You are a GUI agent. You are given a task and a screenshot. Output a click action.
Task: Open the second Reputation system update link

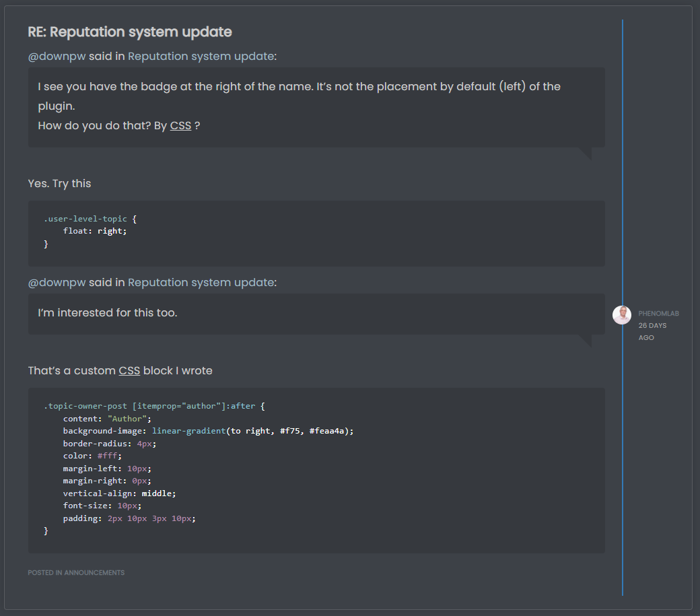click(x=201, y=283)
